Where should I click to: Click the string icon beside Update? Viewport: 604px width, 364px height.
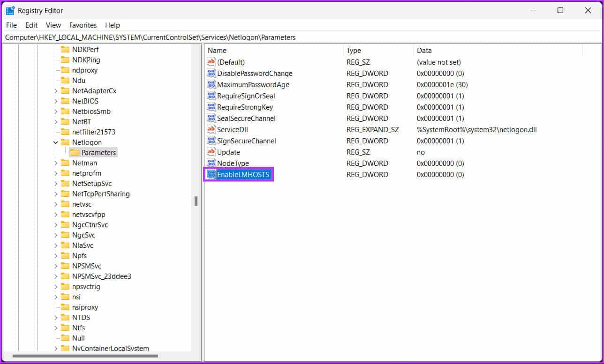click(211, 152)
